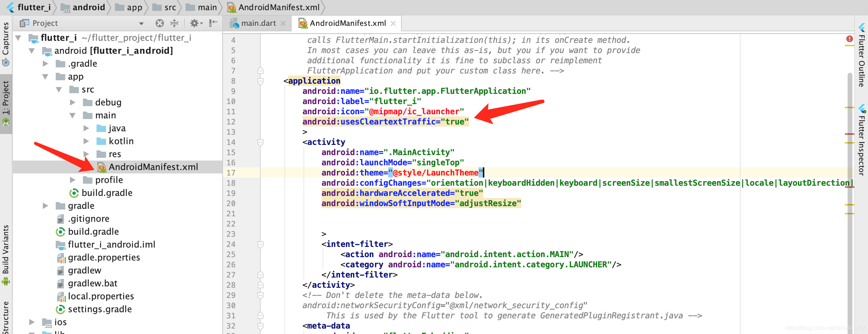Viewport: 868px width, 334px height.
Task: Collapse the main folder in the project tree
Action: [72, 115]
